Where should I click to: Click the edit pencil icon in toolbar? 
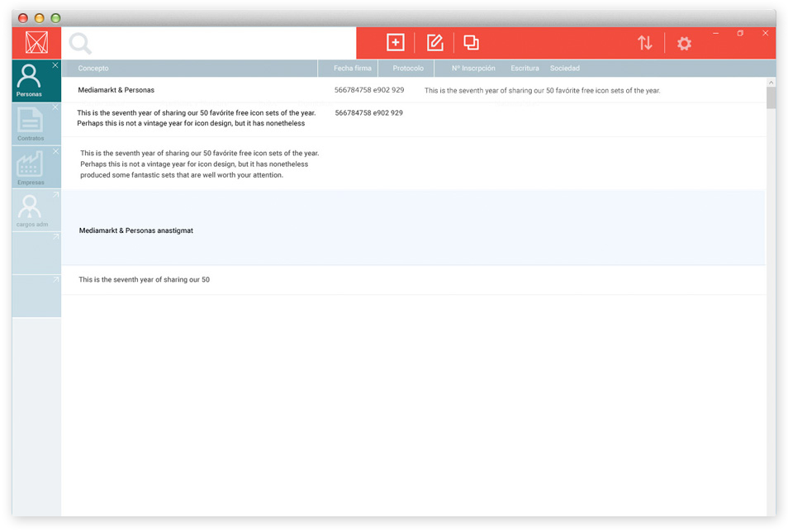[x=434, y=43]
